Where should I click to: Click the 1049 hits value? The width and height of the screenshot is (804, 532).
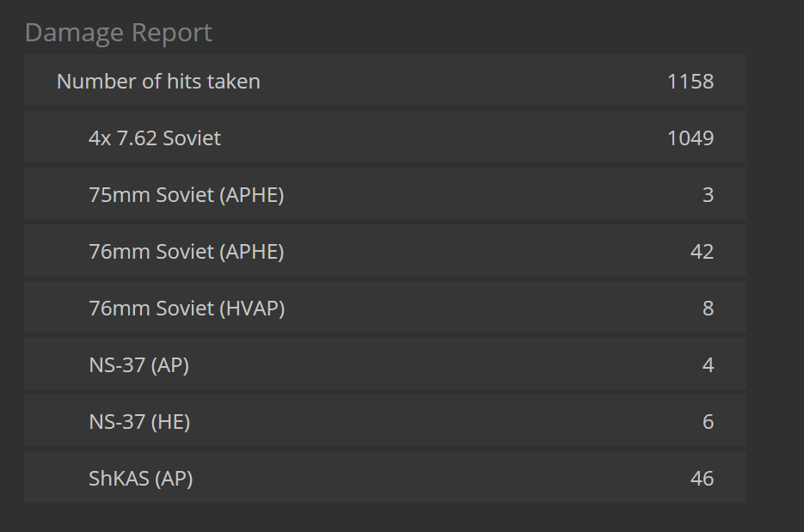pos(690,138)
